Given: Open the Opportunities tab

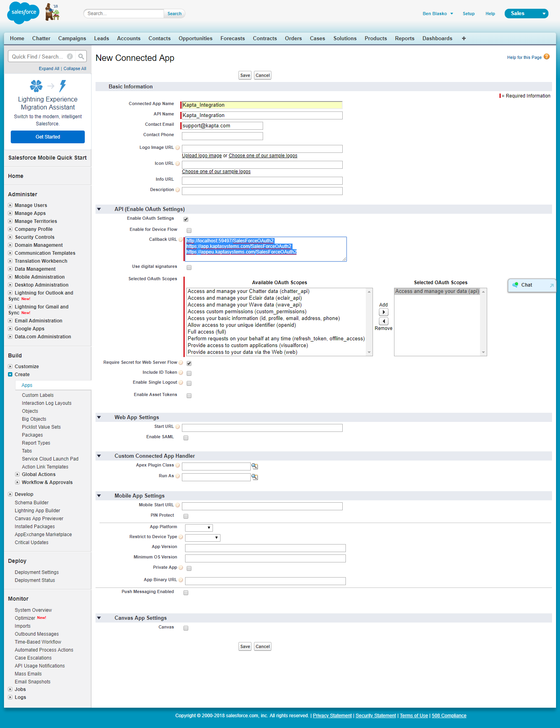Looking at the screenshot, I should pyautogui.click(x=195, y=39).
